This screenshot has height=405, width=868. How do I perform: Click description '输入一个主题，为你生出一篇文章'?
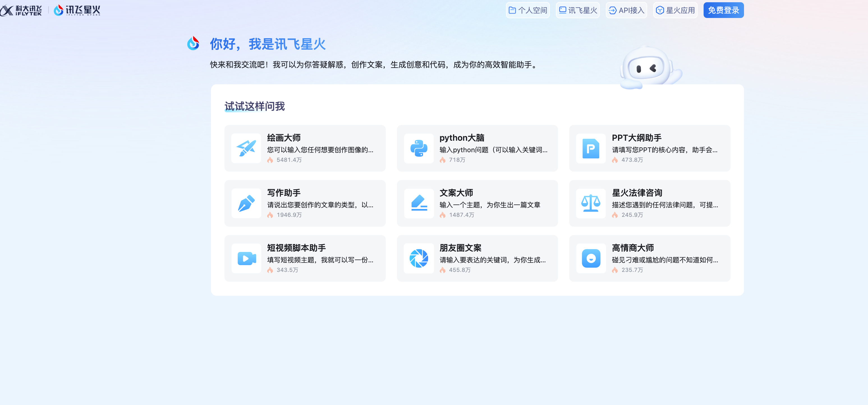click(490, 205)
